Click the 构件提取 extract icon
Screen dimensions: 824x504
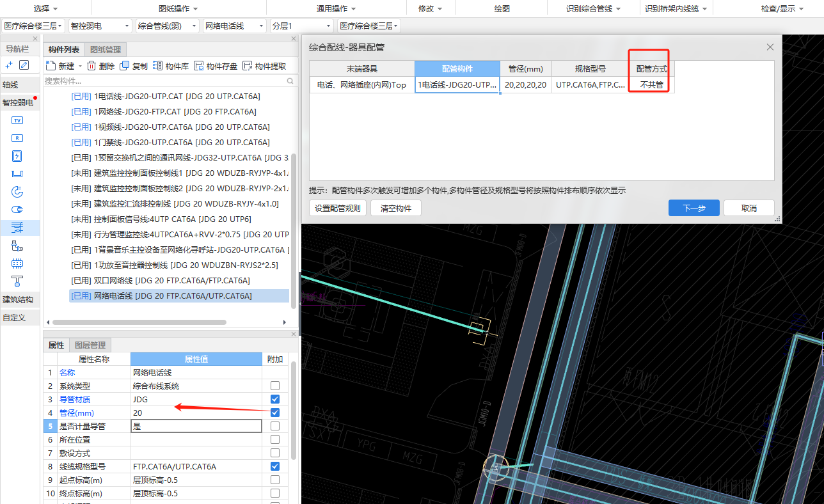247,66
